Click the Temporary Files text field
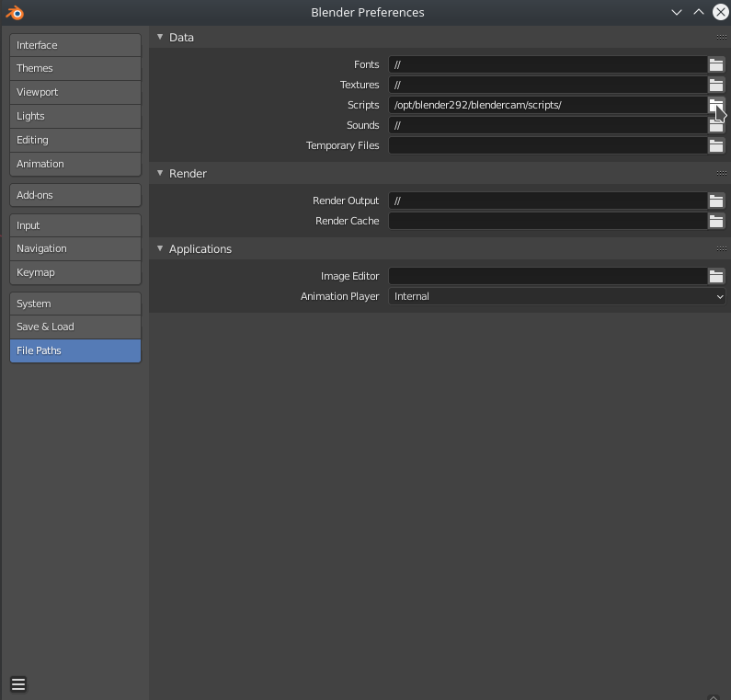This screenshot has width=731, height=700. click(x=546, y=145)
